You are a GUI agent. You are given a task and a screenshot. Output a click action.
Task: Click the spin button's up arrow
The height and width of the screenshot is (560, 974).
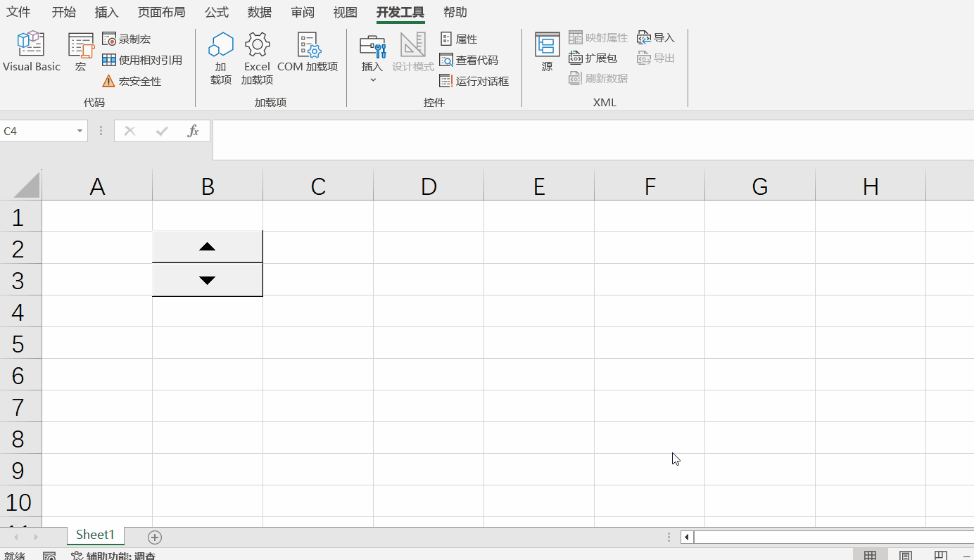click(207, 246)
